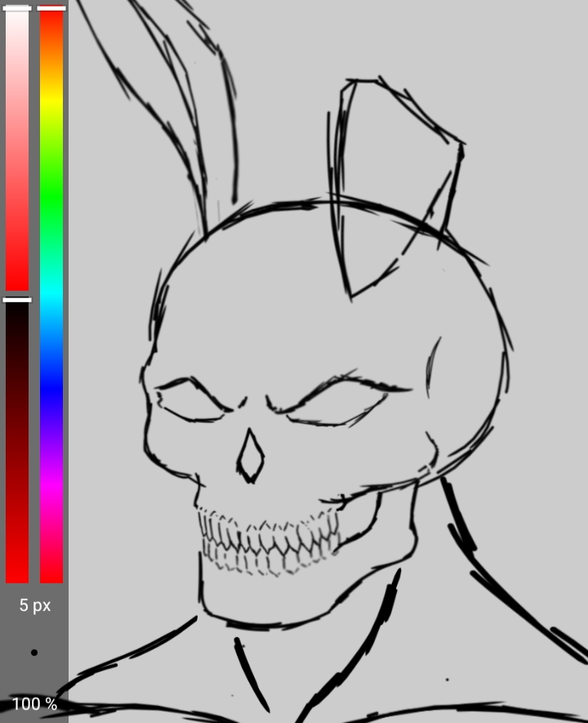
Task: Click the hue slider's white handle at top
Action: (51, 8)
